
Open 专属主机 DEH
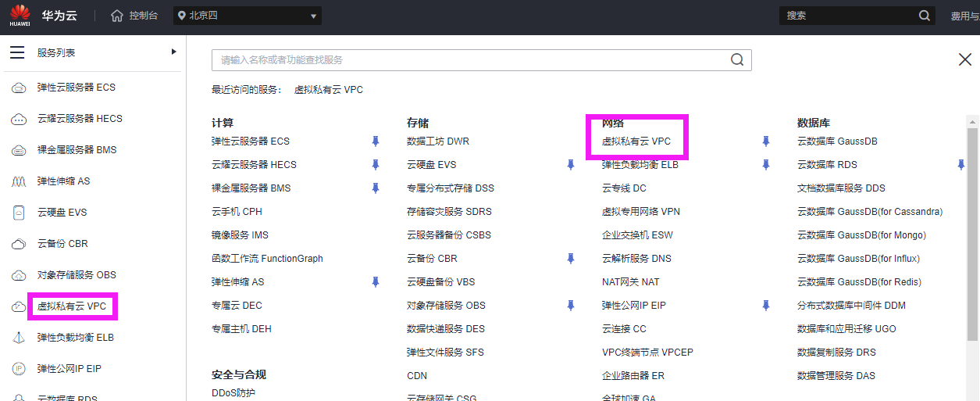pyautogui.click(x=241, y=329)
